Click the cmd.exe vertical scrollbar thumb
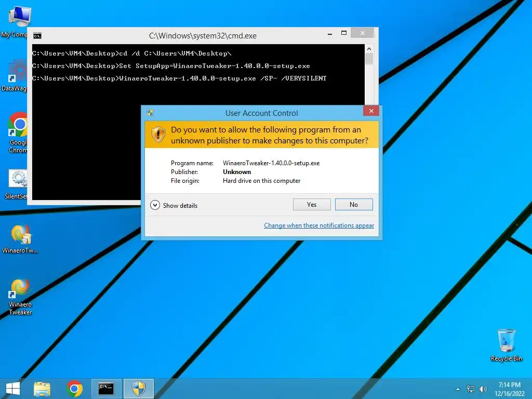Viewport: 532px width, 399px height. 369,59
